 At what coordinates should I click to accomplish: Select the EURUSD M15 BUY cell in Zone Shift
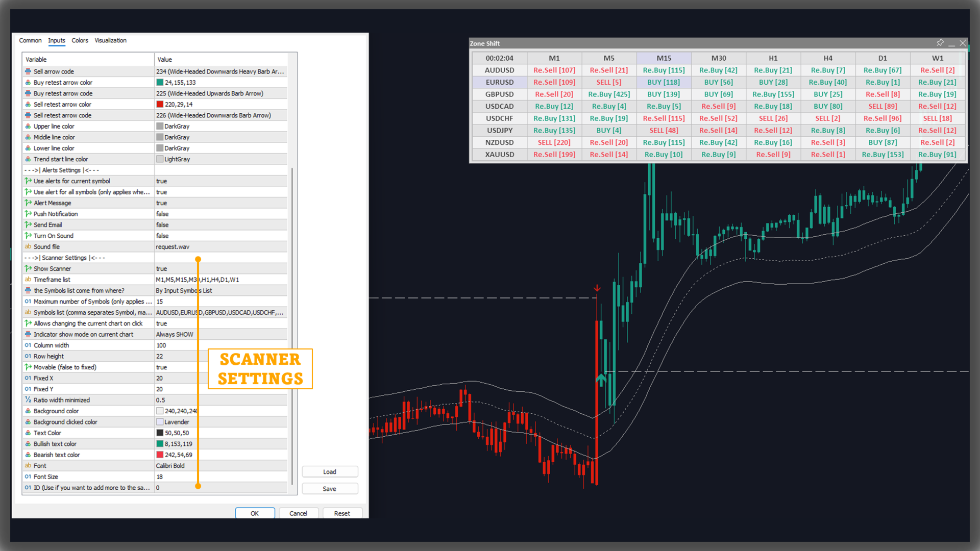(x=664, y=82)
